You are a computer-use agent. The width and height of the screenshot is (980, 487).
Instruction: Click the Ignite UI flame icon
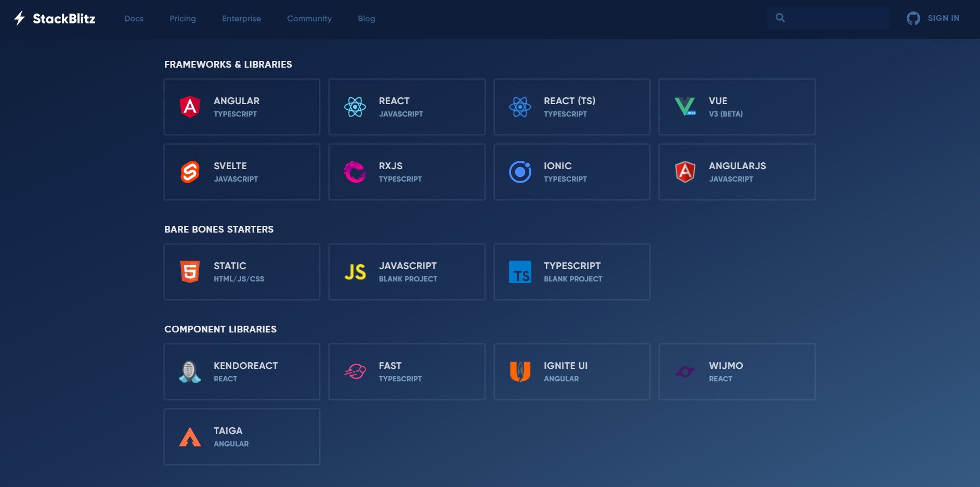(520, 371)
